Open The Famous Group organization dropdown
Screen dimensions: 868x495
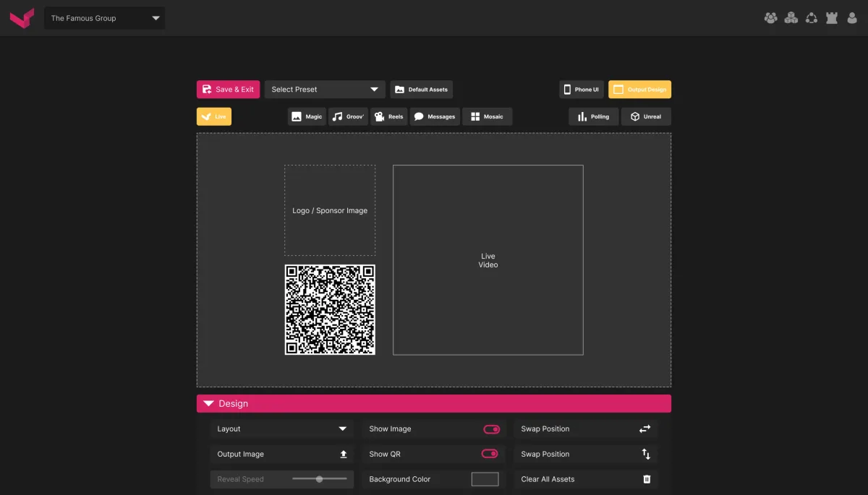104,18
